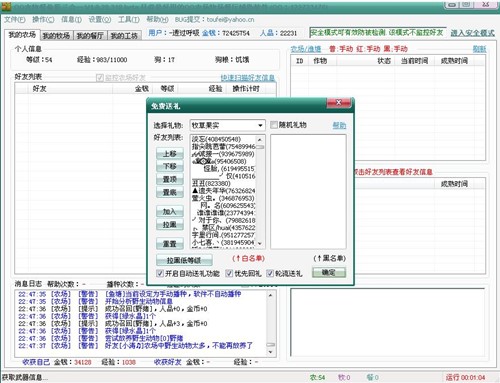Open the 信息(I) menu

point(71,20)
